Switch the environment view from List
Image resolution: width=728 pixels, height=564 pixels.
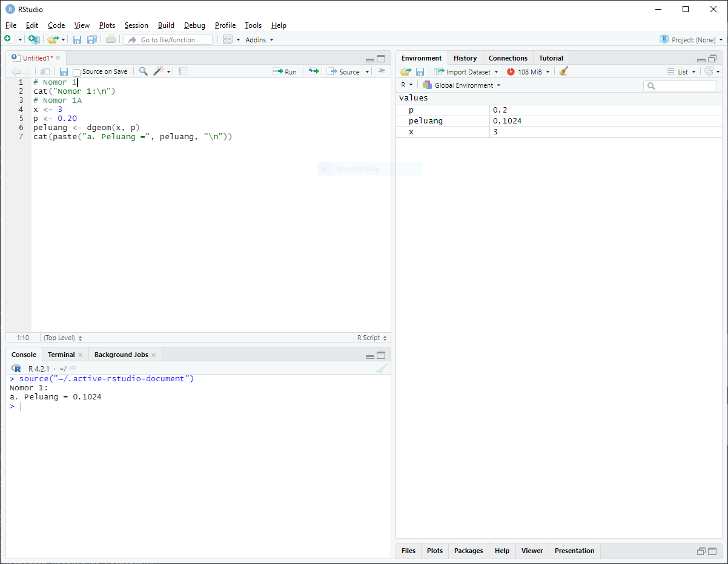(681, 71)
